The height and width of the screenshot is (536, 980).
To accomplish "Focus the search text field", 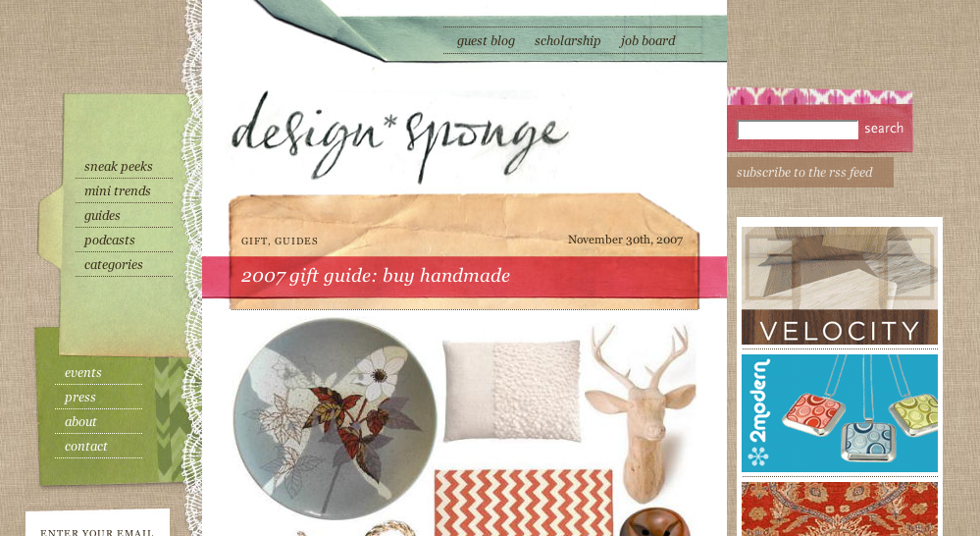I will click(x=799, y=131).
